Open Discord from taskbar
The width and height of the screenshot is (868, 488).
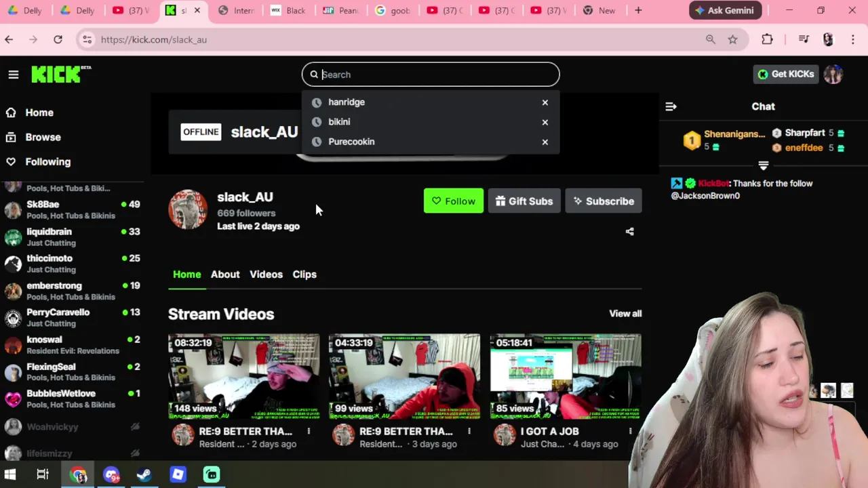111,474
